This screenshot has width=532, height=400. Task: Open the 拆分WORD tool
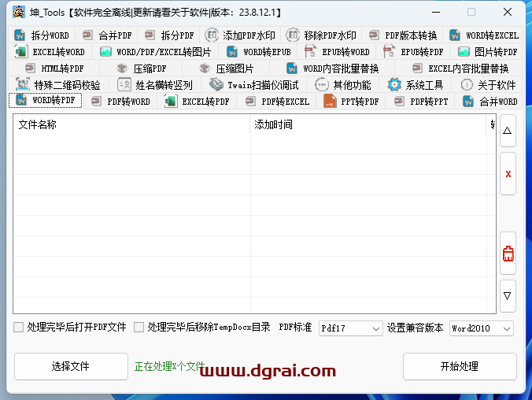coord(42,35)
